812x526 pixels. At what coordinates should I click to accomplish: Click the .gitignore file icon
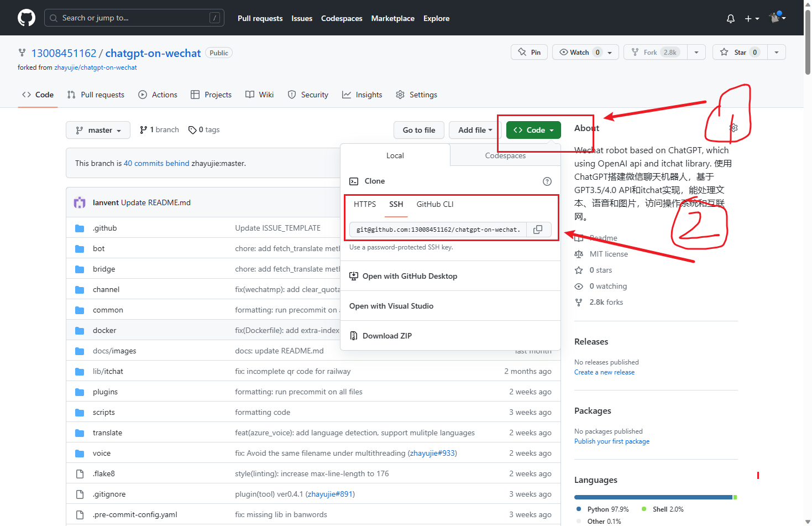point(80,494)
